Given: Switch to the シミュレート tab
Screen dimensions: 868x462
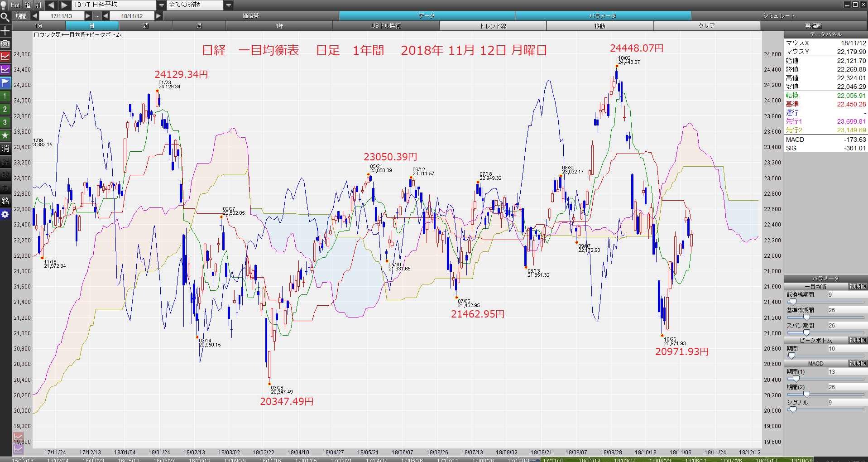Looking at the screenshot, I should point(779,16).
